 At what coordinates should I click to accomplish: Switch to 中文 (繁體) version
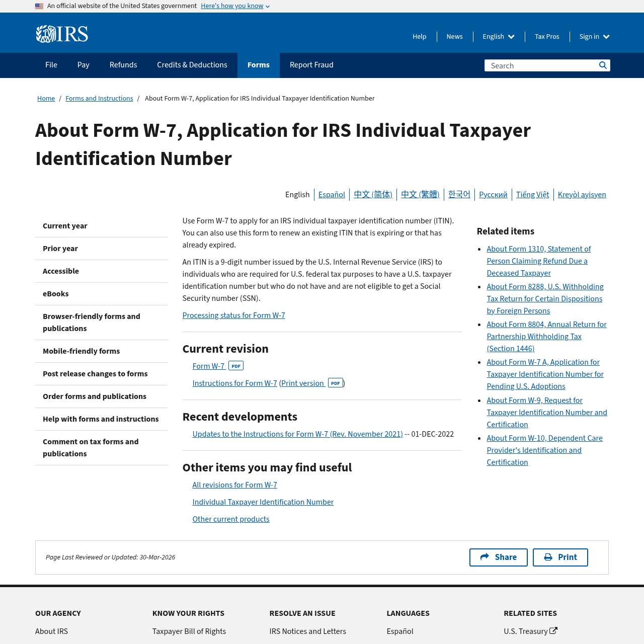point(420,195)
